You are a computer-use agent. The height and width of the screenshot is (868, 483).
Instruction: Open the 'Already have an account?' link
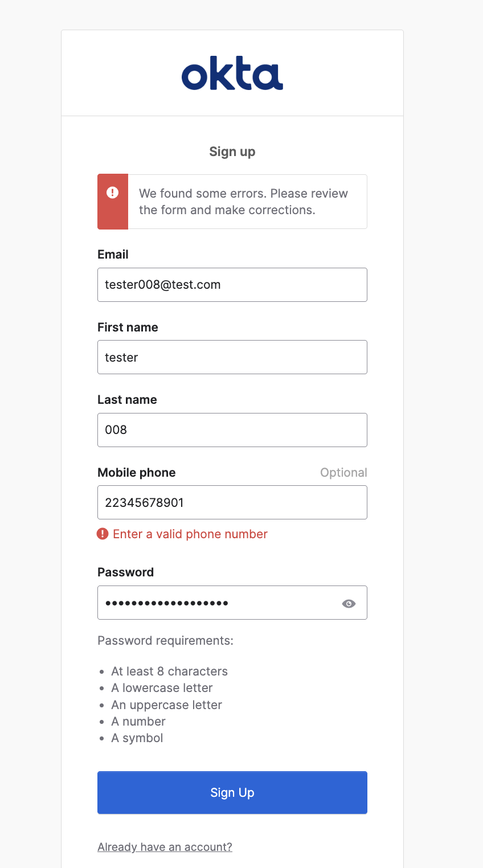[x=165, y=847]
